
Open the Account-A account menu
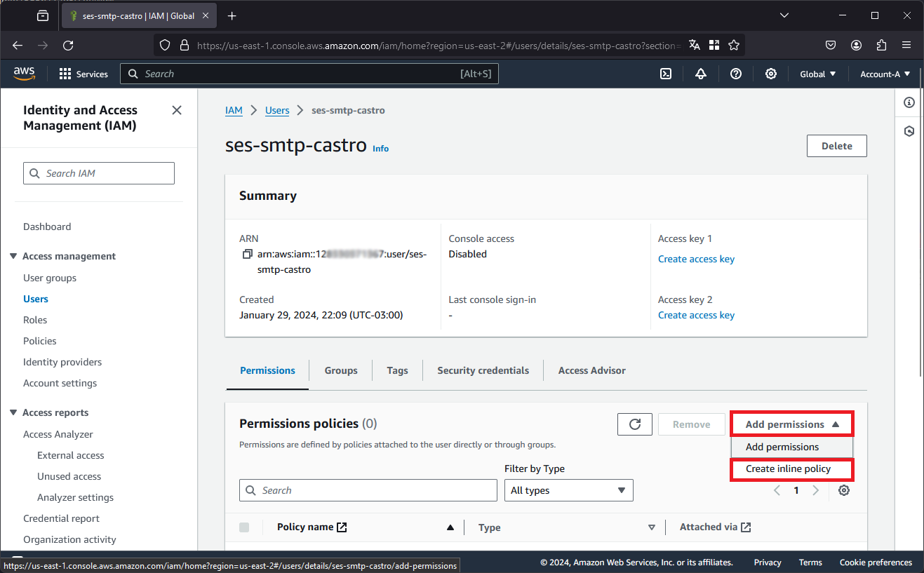[885, 74]
